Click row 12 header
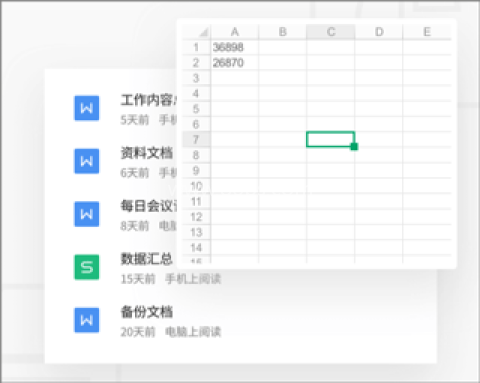Image resolution: width=480 pixels, height=383 pixels. pos(196,217)
